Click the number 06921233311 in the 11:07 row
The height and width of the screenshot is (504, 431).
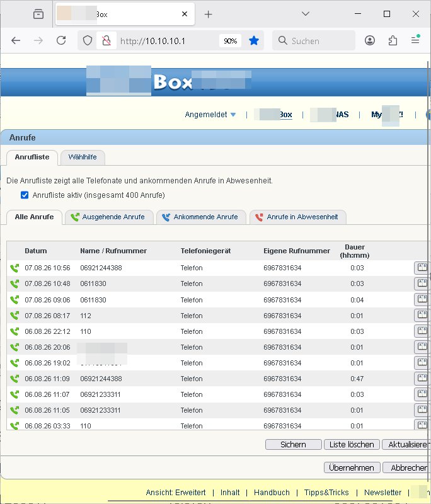pos(100,394)
